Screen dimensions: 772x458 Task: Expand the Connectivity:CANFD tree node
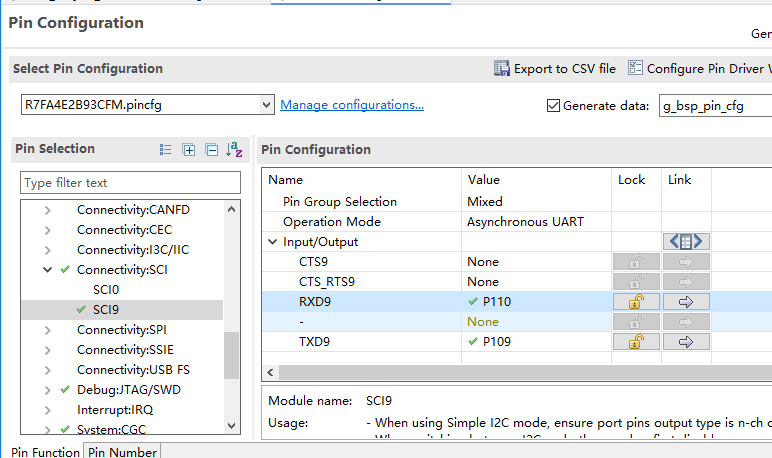click(x=47, y=210)
